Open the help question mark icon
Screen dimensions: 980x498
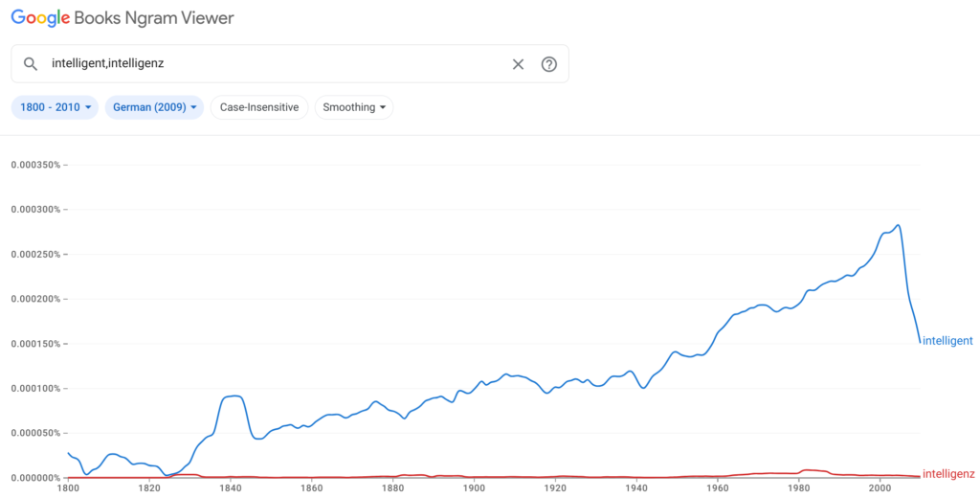pyautogui.click(x=548, y=64)
